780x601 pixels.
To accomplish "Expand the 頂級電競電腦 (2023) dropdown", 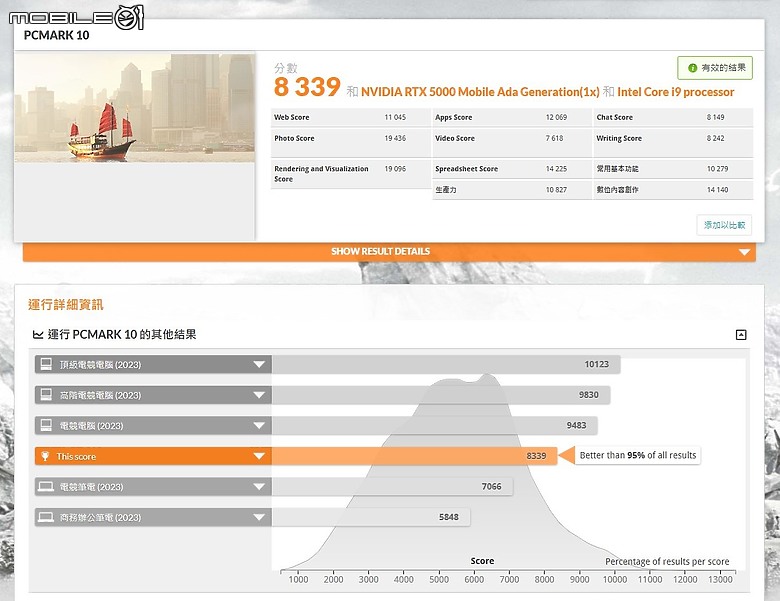I will click(259, 365).
